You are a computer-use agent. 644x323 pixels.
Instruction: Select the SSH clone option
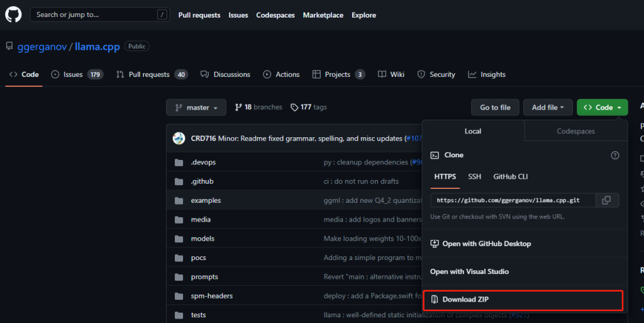[474, 177]
